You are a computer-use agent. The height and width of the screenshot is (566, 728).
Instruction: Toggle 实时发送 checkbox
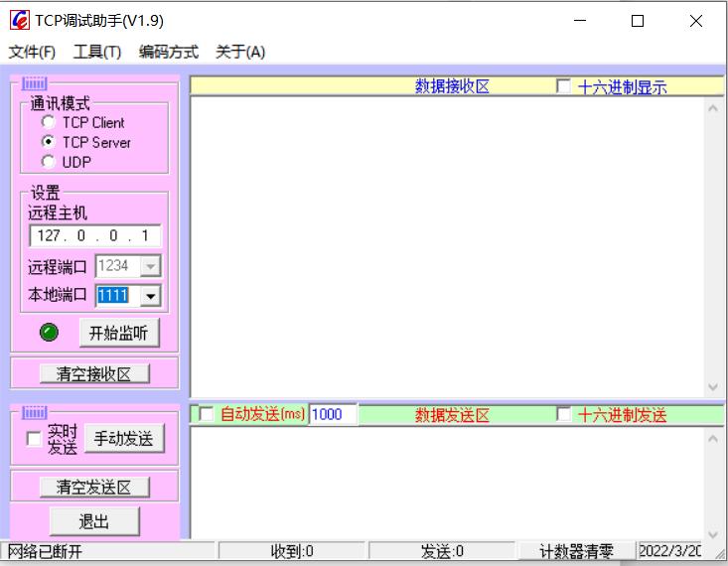34,439
